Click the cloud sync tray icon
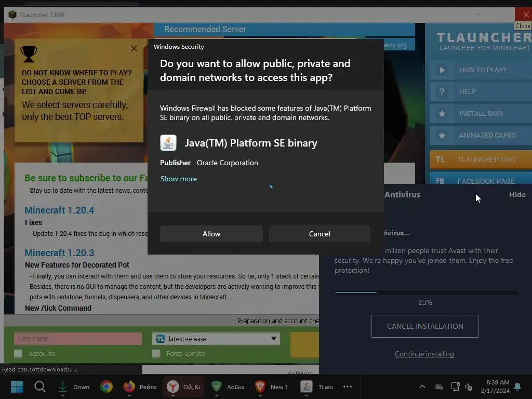The height and width of the screenshot is (399, 532). (x=439, y=387)
